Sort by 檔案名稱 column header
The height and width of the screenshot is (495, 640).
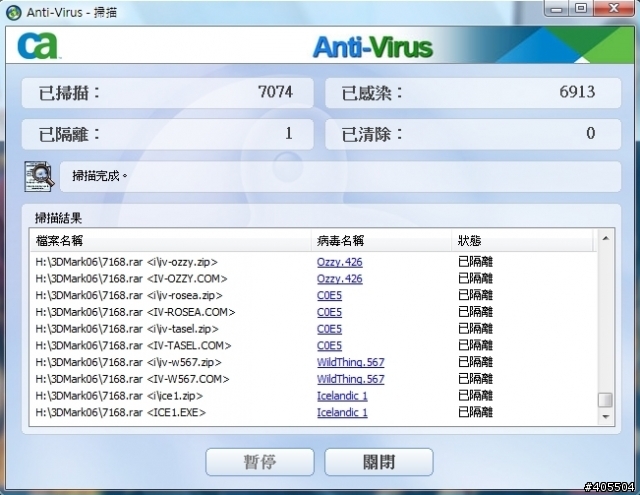171,241
